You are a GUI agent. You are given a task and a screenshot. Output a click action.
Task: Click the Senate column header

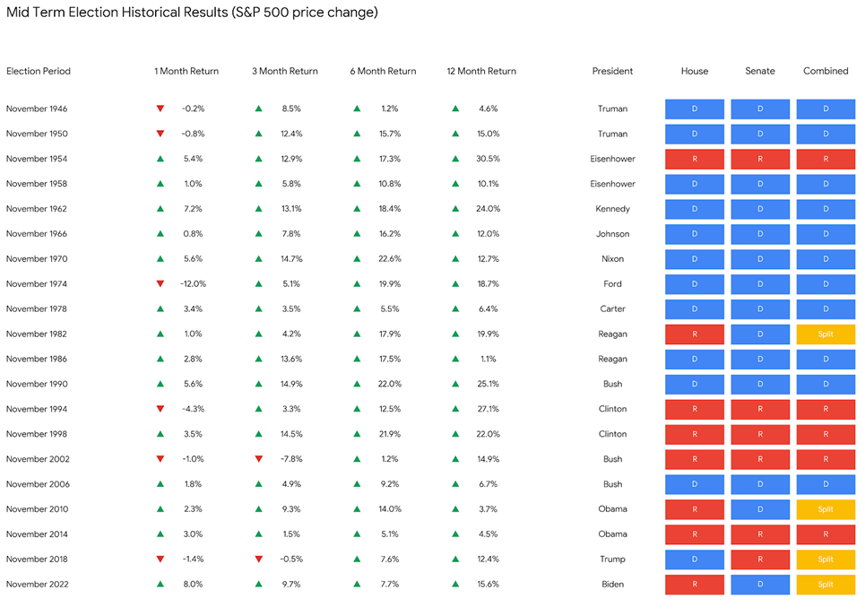tap(760, 71)
